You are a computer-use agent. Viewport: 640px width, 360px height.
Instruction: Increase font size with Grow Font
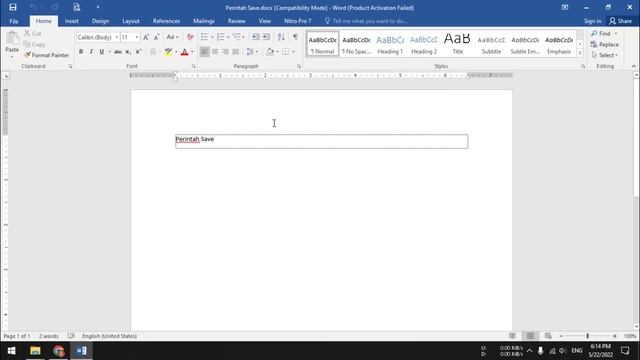click(x=146, y=37)
